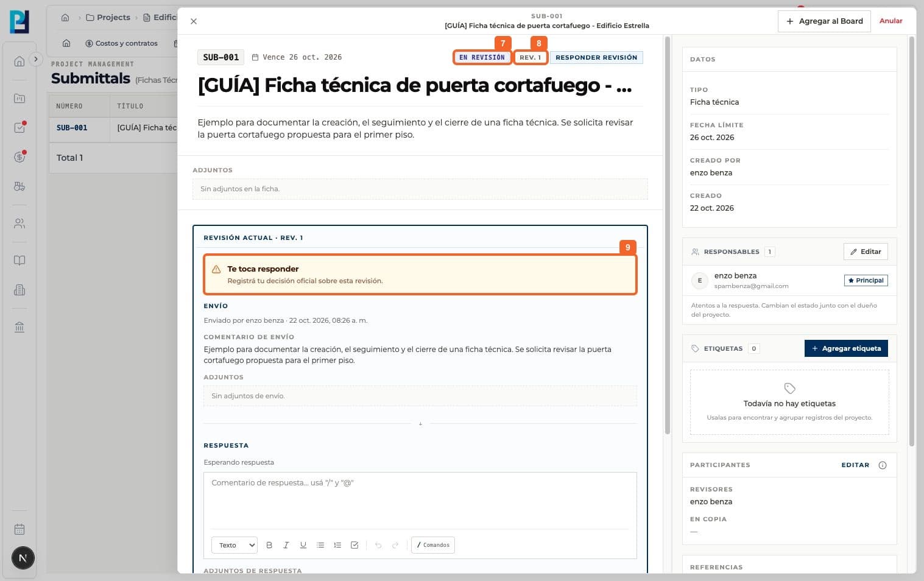
Task: Open sidebar calendar icon
Action: pyautogui.click(x=19, y=529)
